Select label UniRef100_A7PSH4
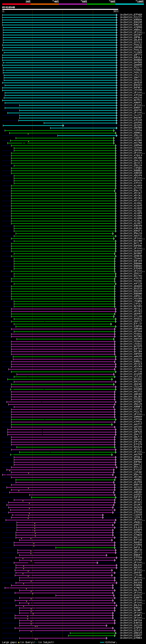 [x=131, y=419]
